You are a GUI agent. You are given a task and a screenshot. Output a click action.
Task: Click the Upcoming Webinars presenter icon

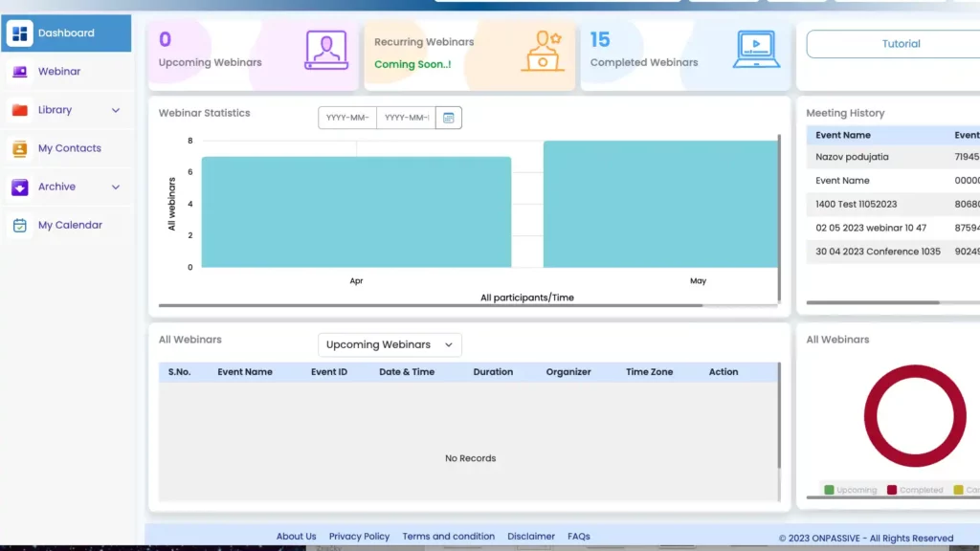(x=325, y=50)
